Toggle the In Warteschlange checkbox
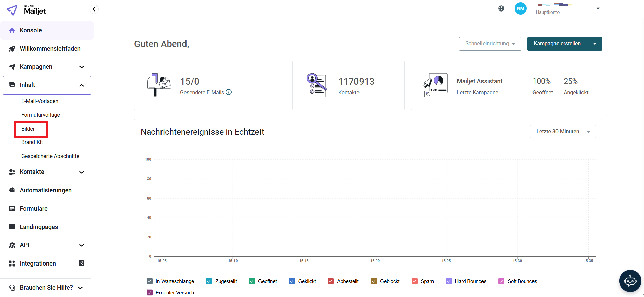Screen dimensions: 644x297 pyautogui.click(x=150, y=281)
